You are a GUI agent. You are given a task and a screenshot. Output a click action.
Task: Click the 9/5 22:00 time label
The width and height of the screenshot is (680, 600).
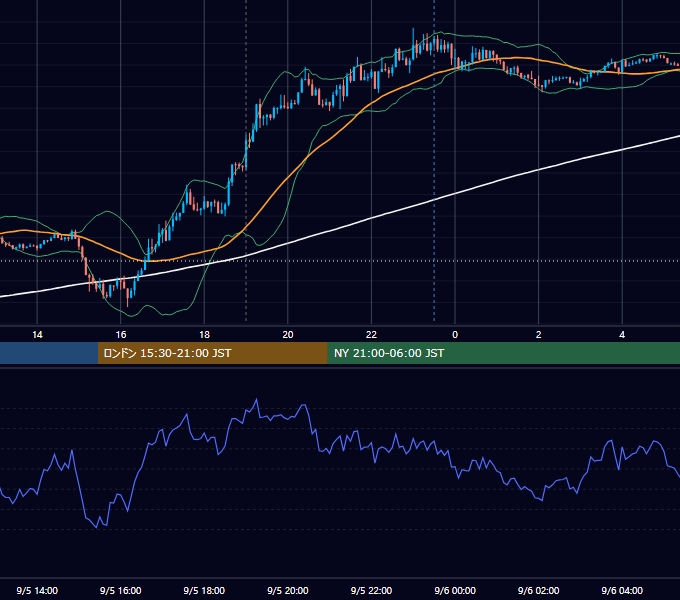pos(371,590)
